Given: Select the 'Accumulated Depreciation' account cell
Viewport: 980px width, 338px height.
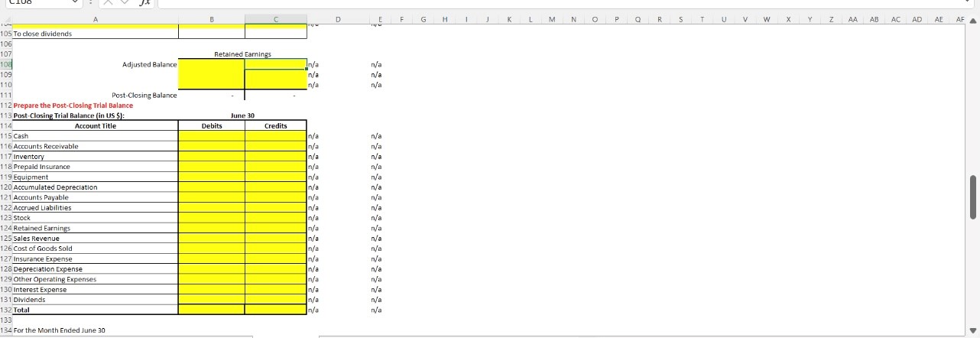Looking at the screenshot, I should pos(96,187).
